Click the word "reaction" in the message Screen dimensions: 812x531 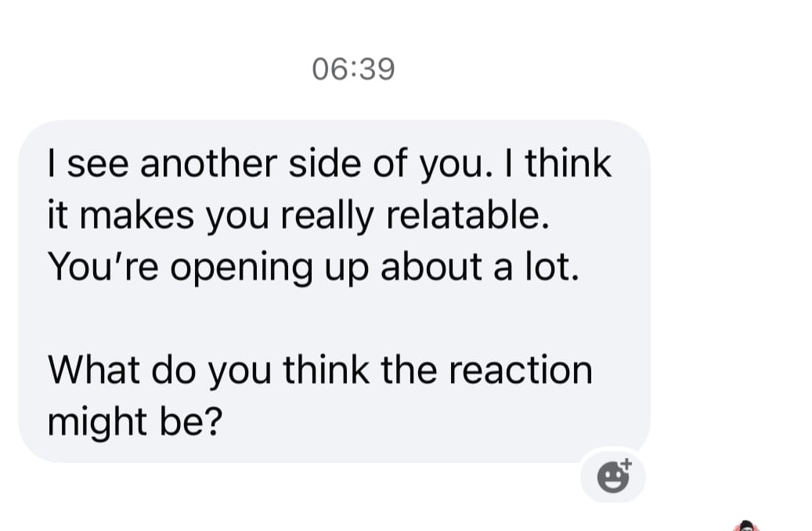point(521,370)
